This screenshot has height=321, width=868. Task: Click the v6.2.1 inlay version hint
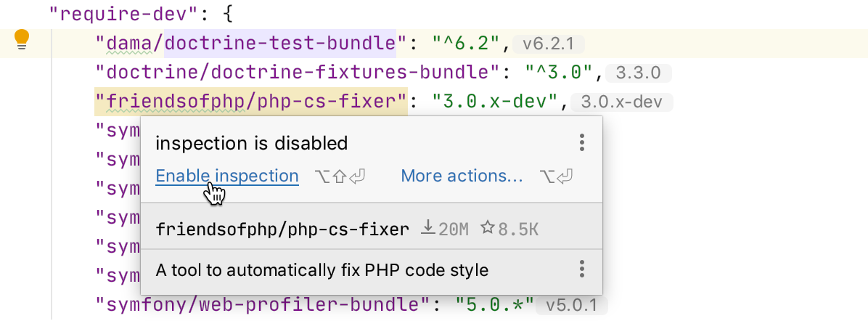[x=548, y=44]
